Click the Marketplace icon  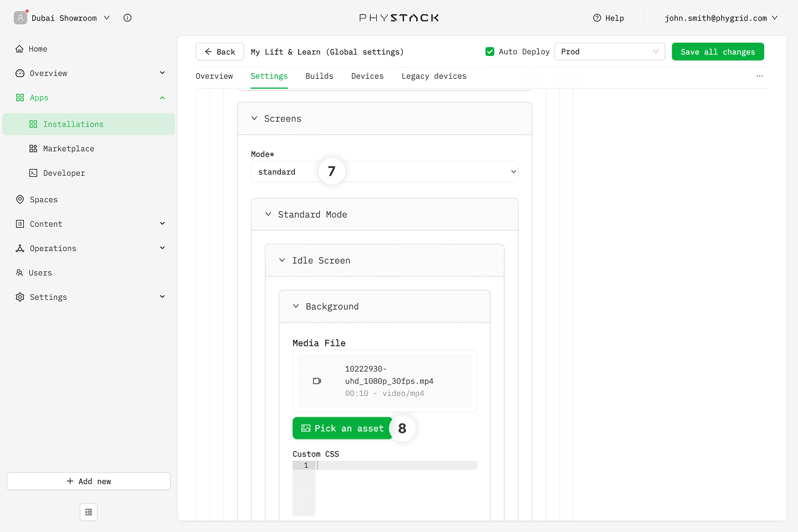[x=33, y=149]
